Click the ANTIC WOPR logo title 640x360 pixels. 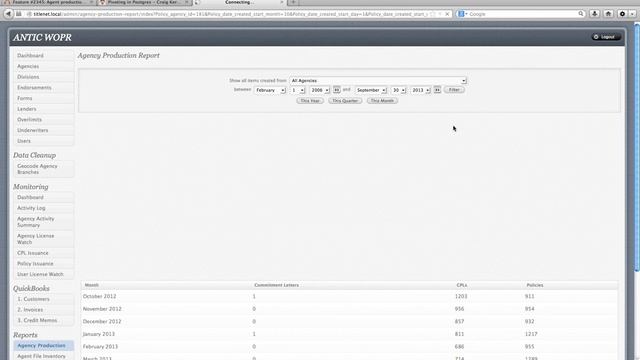pos(42,37)
